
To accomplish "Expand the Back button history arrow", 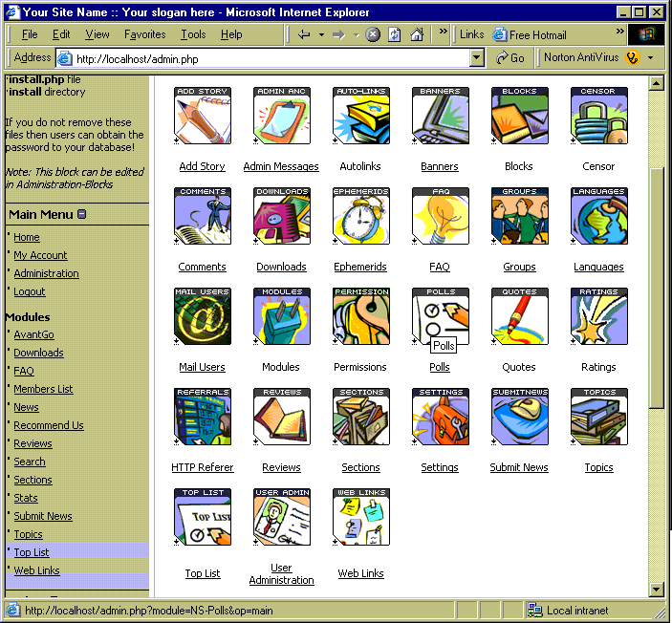I will (x=320, y=34).
